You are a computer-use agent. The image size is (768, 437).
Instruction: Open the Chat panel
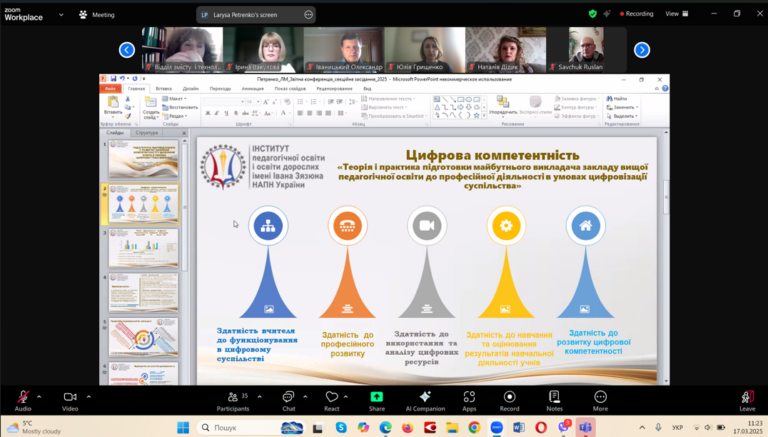point(288,397)
